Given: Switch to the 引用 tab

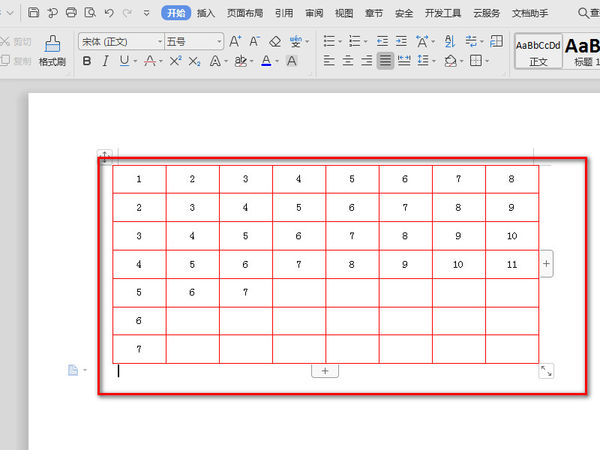Looking at the screenshot, I should [284, 13].
